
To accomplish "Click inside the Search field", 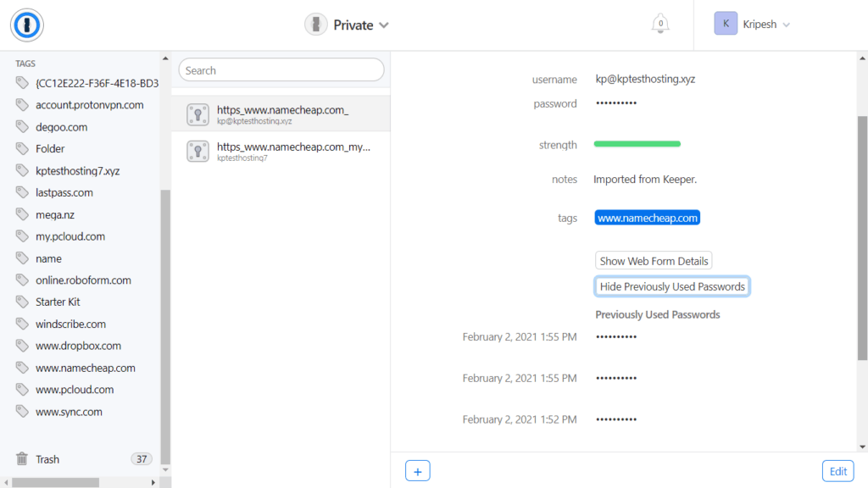I will click(x=281, y=69).
